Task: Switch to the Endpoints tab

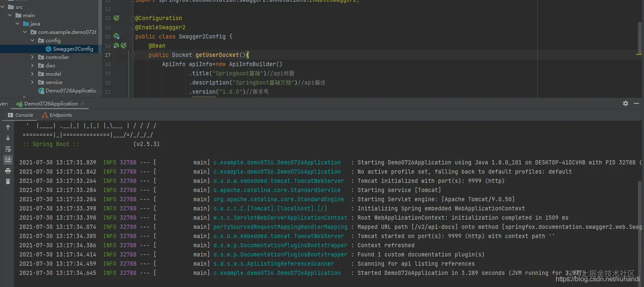Action: point(57,115)
